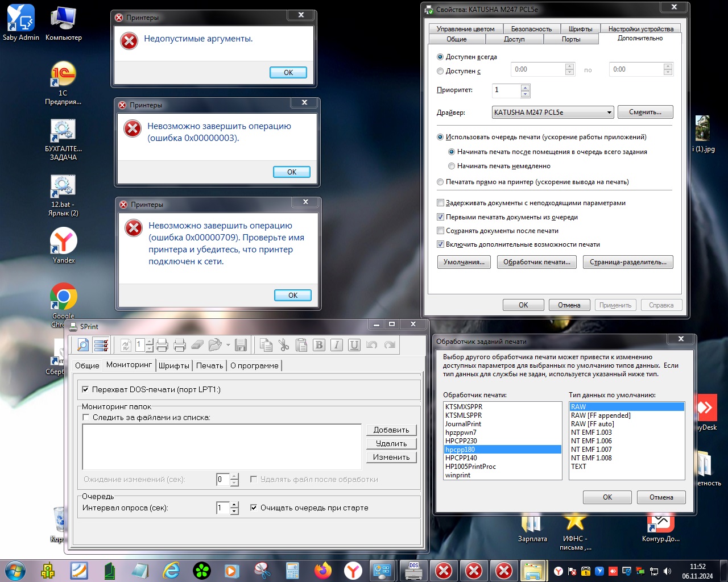Viewport: 728px width, 582px height.
Task: Open Internet Explorer from the taskbar
Action: (x=171, y=571)
